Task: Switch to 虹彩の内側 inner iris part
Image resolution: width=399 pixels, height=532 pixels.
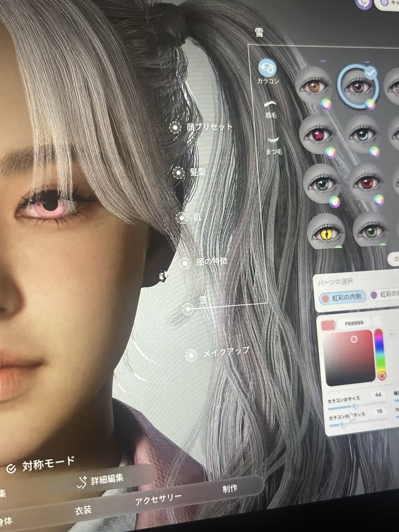Action: pyautogui.click(x=343, y=297)
